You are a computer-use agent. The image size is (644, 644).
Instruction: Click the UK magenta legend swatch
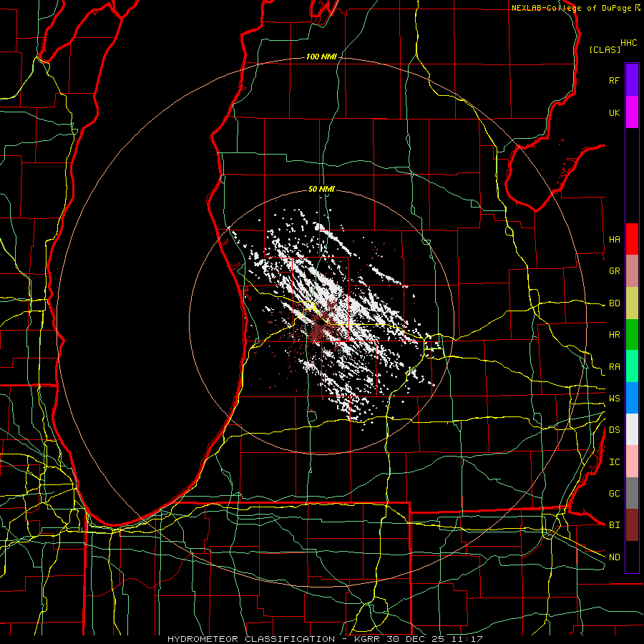[632, 112]
